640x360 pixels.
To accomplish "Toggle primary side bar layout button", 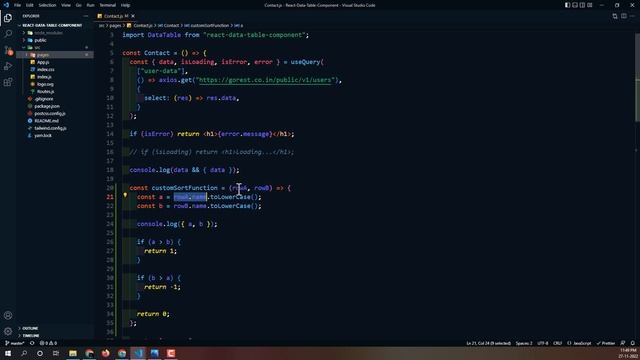I will click(x=567, y=5).
